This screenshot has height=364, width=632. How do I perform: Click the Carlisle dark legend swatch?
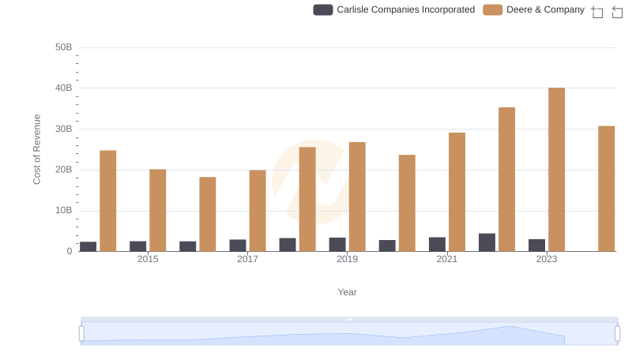(323, 9)
